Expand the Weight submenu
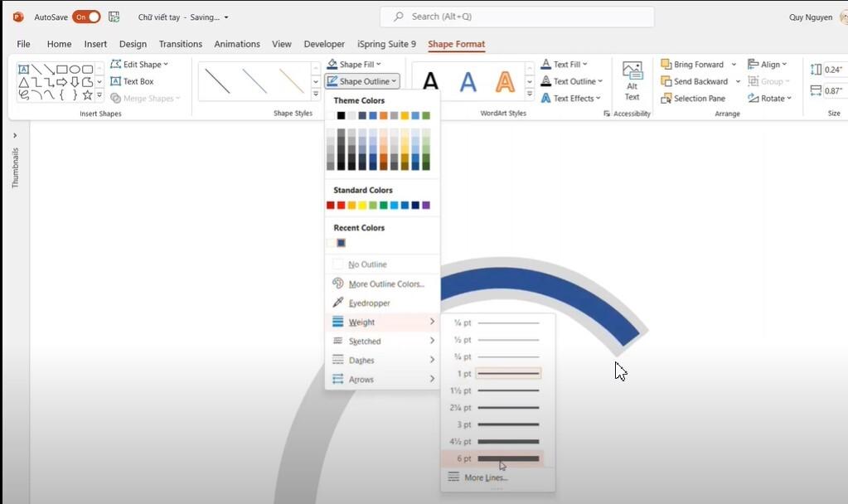The width and height of the screenshot is (848, 504). coord(361,322)
